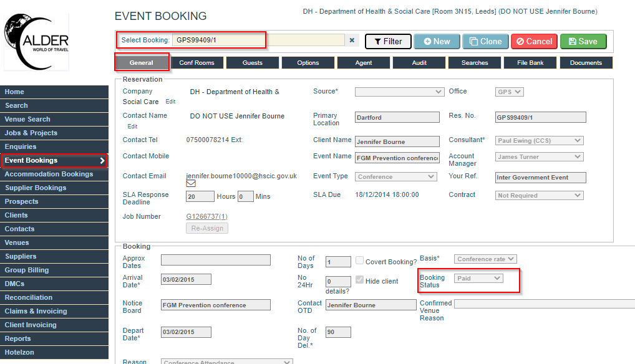The width and height of the screenshot is (635, 364).
Task: Click the Approx Dates field
Action: coord(215,260)
